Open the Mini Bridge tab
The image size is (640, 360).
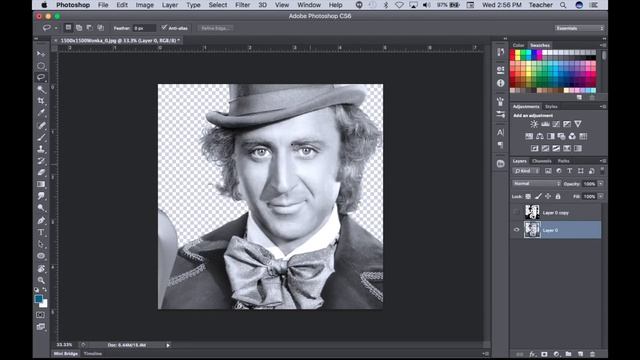tap(66, 354)
